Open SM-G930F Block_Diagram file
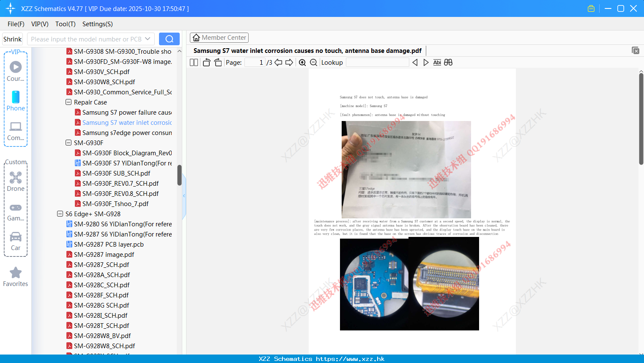644x363 pixels. pos(123,153)
